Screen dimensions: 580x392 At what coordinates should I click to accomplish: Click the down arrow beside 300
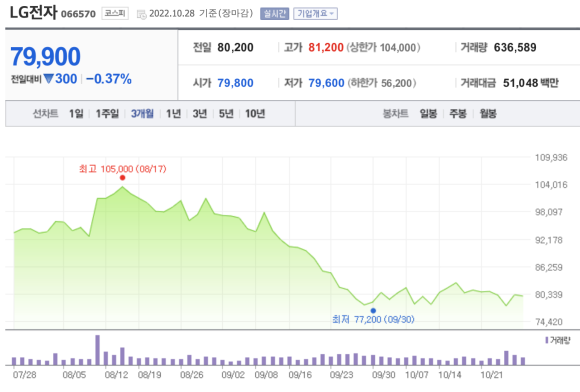(x=48, y=78)
